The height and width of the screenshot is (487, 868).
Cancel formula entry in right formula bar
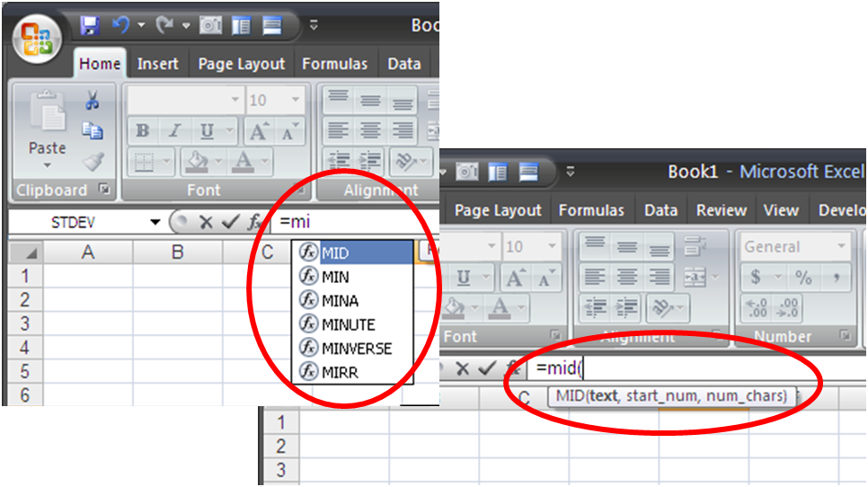point(462,368)
